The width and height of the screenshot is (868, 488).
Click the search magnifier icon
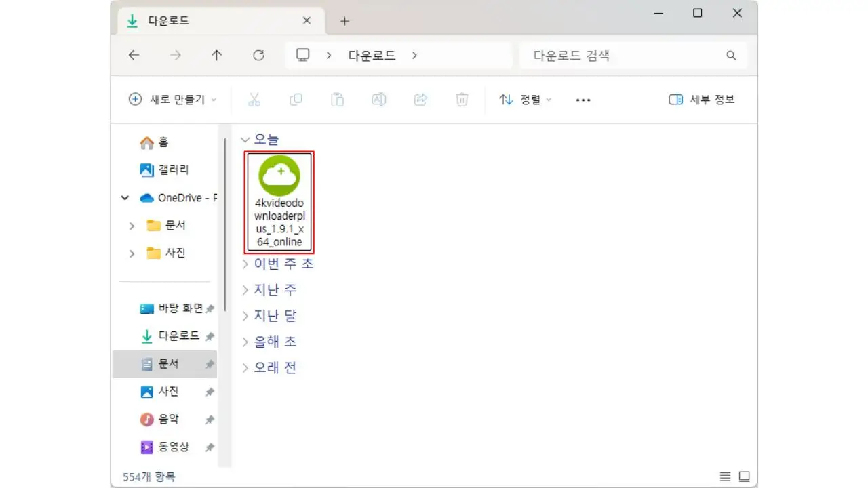[731, 56]
